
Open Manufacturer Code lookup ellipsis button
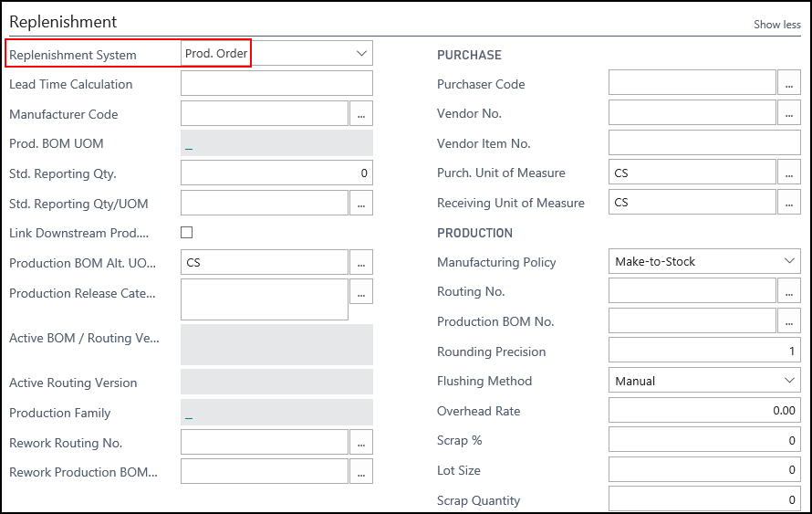point(361,114)
